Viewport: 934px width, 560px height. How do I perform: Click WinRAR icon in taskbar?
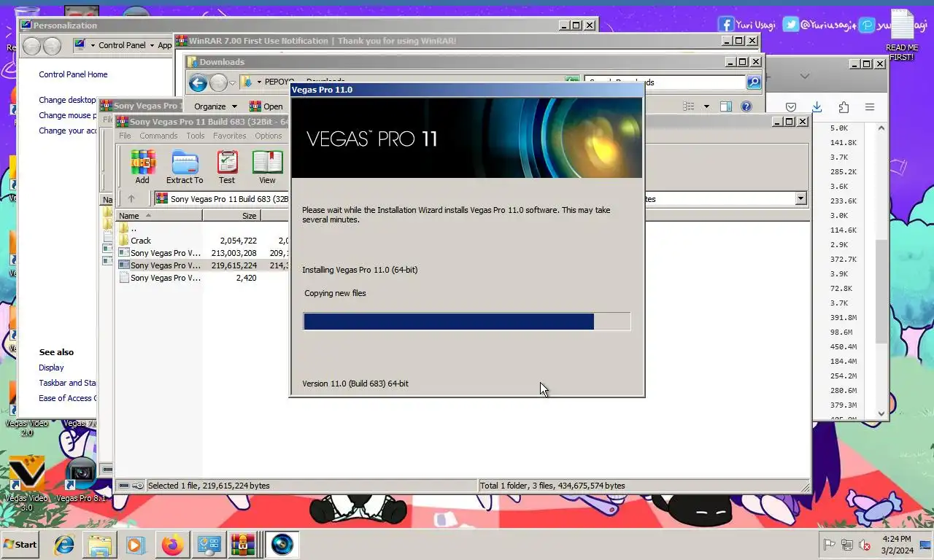coord(243,545)
